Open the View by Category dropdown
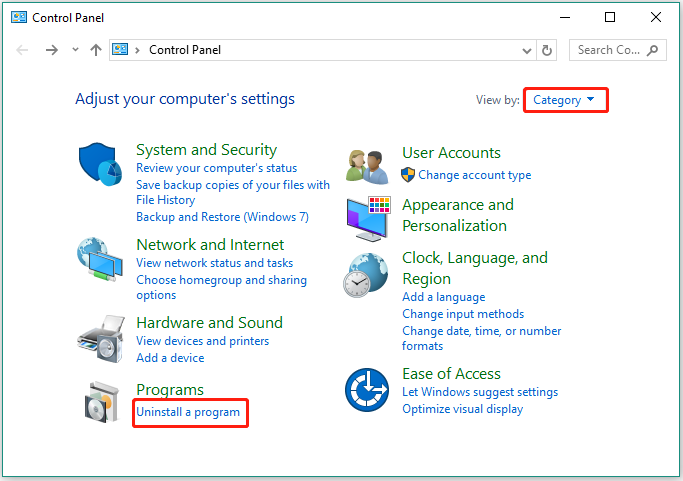683x481 pixels. tap(563, 100)
